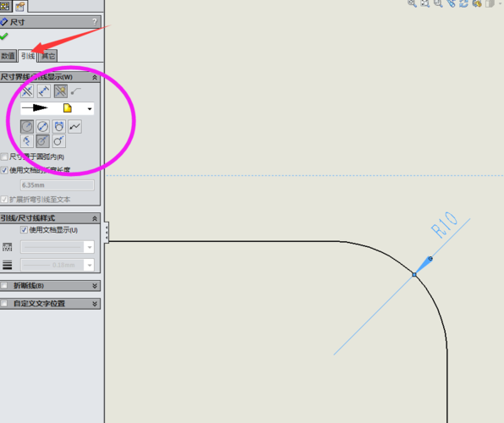Select the R10 dimension attachment point on the arc
The image size is (504, 423).
pyautogui.click(x=414, y=274)
